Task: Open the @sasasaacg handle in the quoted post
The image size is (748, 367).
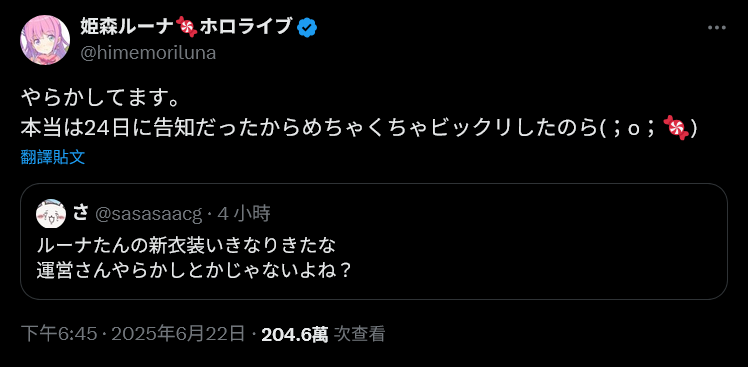Action: [x=149, y=214]
